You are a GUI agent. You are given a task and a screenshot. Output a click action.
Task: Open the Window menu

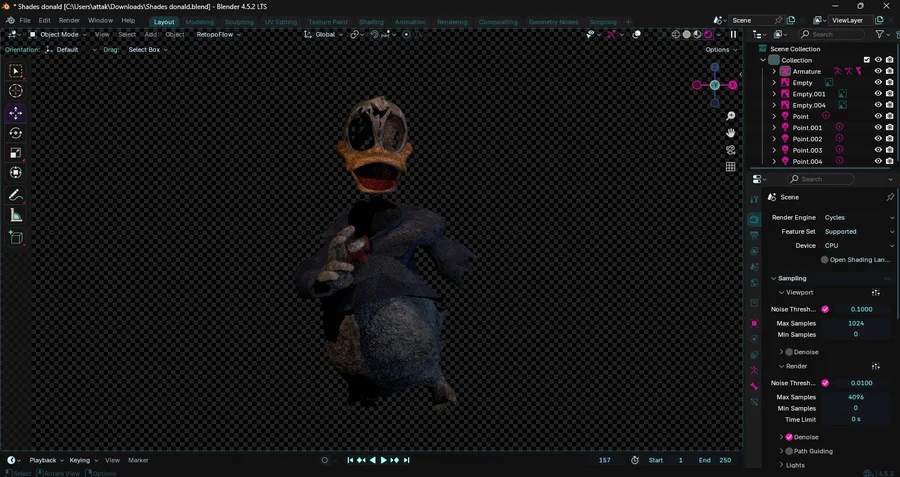coord(100,20)
